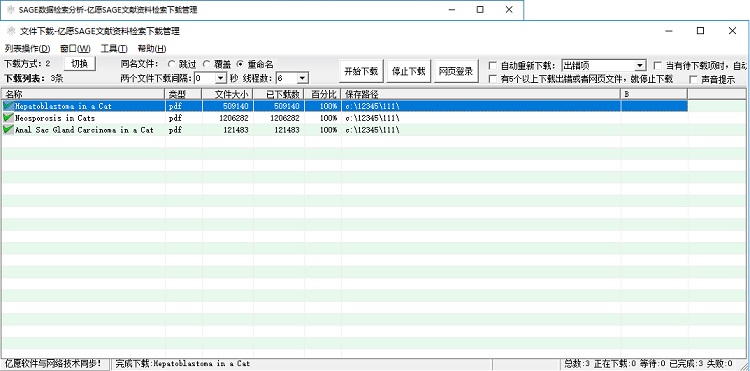Select the row Anal Sac Gland Carcinoma in a Cat
This screenshot has width=750, height=371.
point(344,130)
